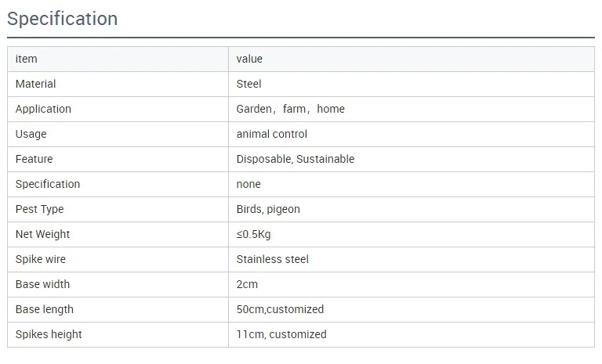
Task: Click the "value" column header
Action: click(249, 59)
